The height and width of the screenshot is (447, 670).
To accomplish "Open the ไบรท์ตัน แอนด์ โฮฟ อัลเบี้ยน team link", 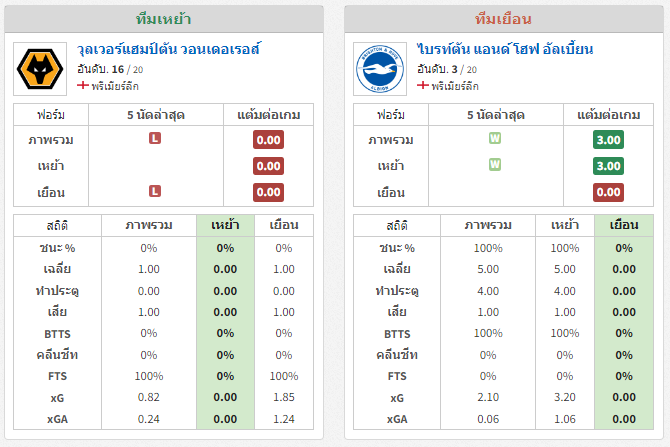I will coord(505,49).
